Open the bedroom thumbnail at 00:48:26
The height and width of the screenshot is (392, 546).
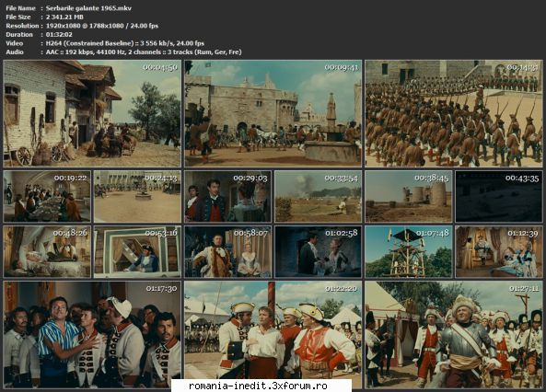[47, 252]
